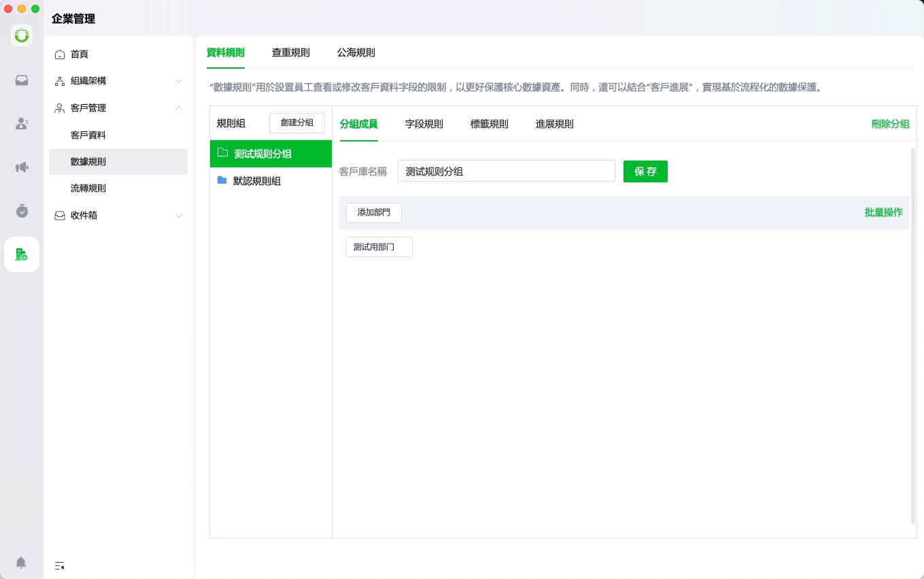This screenshot has height=579, width=924.
Task: Click the notification bell icon
Action: (x=21, y=563)
